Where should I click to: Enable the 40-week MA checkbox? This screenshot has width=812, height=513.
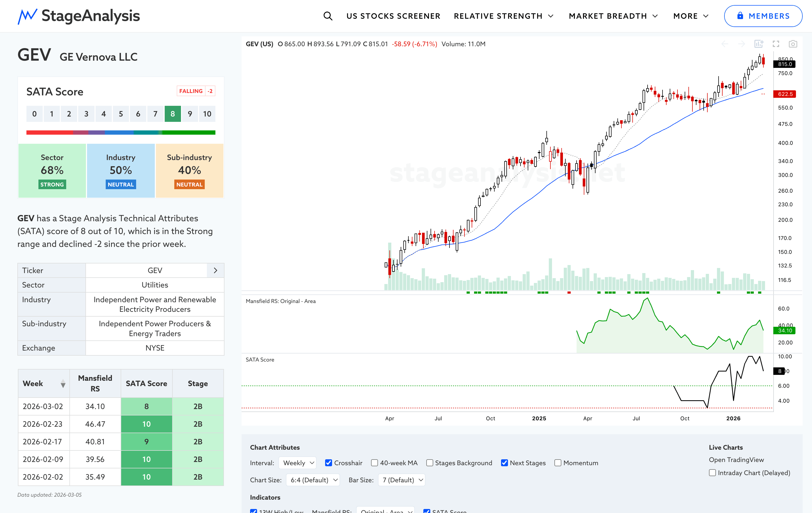[x=374, y=463]
